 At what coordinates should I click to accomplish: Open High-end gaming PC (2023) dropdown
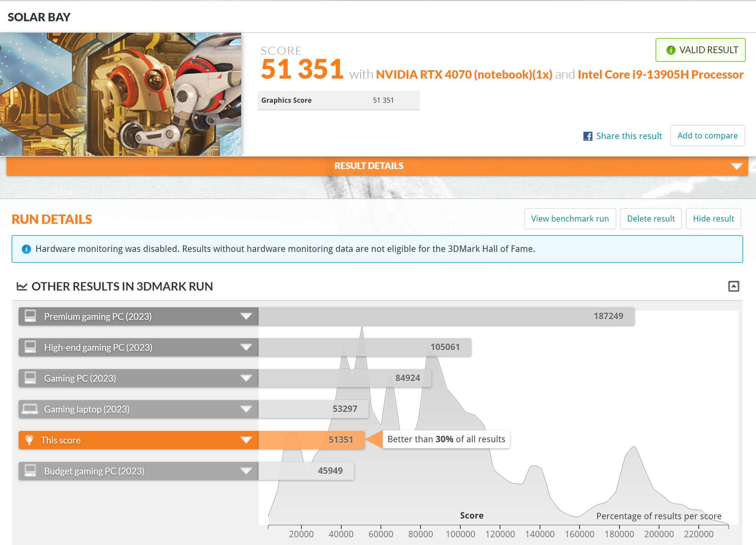point(246,347)
